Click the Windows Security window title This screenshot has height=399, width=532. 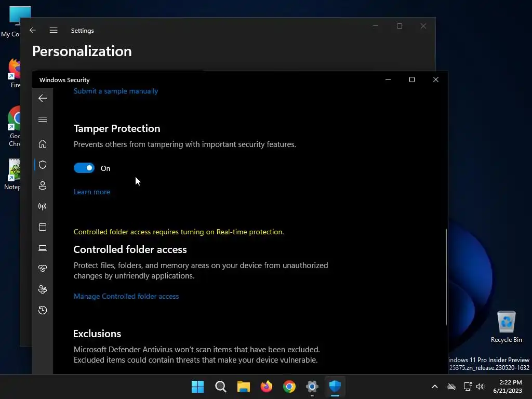point(64,79)
